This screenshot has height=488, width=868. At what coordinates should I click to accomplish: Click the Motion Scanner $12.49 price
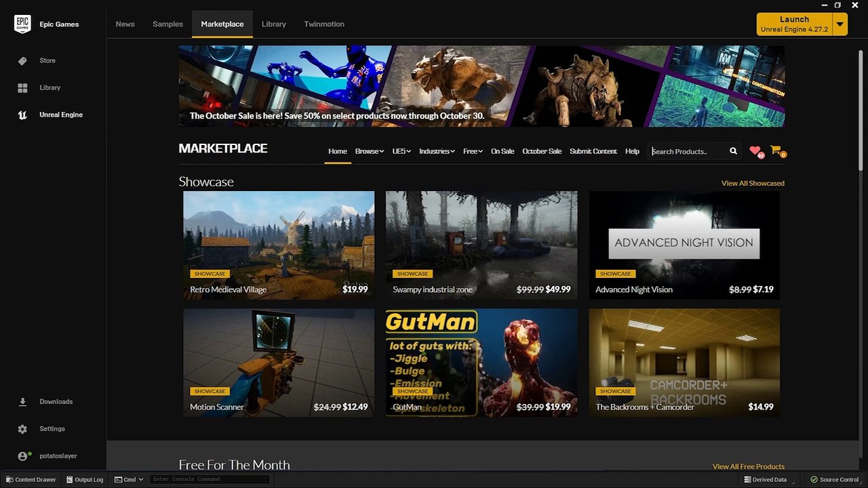pyautogui.click(x=355, y=407)
